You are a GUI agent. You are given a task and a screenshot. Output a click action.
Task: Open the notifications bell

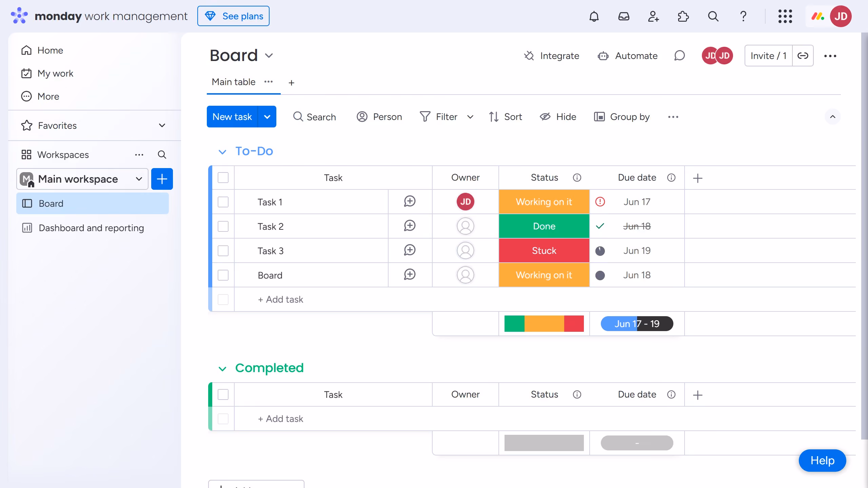click(x=594, y=16)
